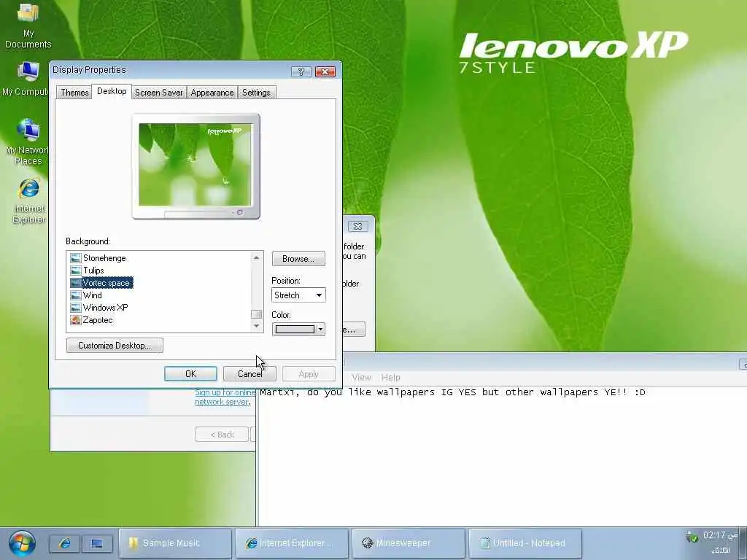Close the dialog behind Display Properties
747x560 pixels.
coord(357,226)
